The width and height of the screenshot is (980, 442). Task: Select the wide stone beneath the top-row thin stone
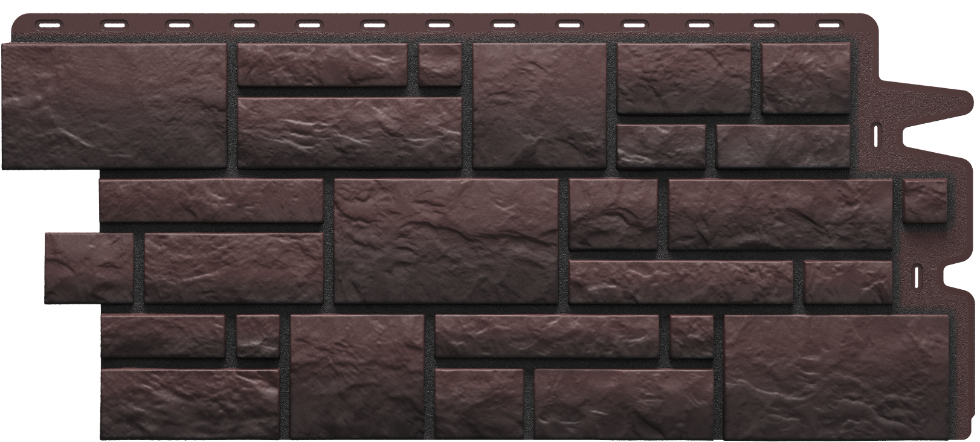349,132
